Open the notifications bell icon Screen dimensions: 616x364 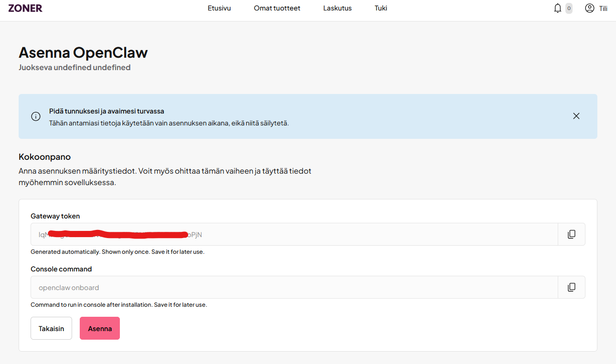557,8
